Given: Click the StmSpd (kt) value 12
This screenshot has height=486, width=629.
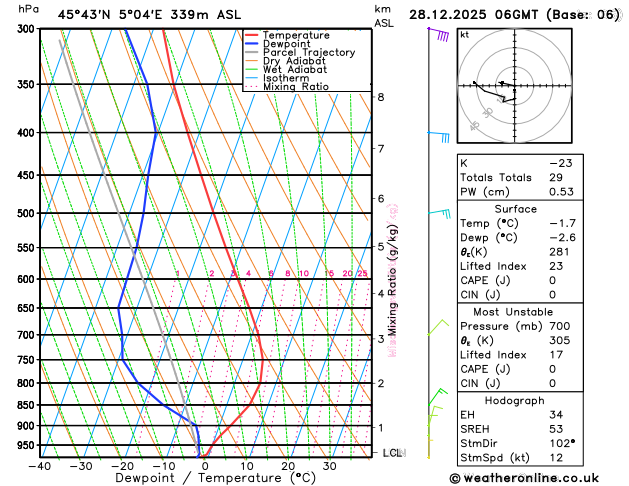Looking at the screenshot, I should click(556, 458).
